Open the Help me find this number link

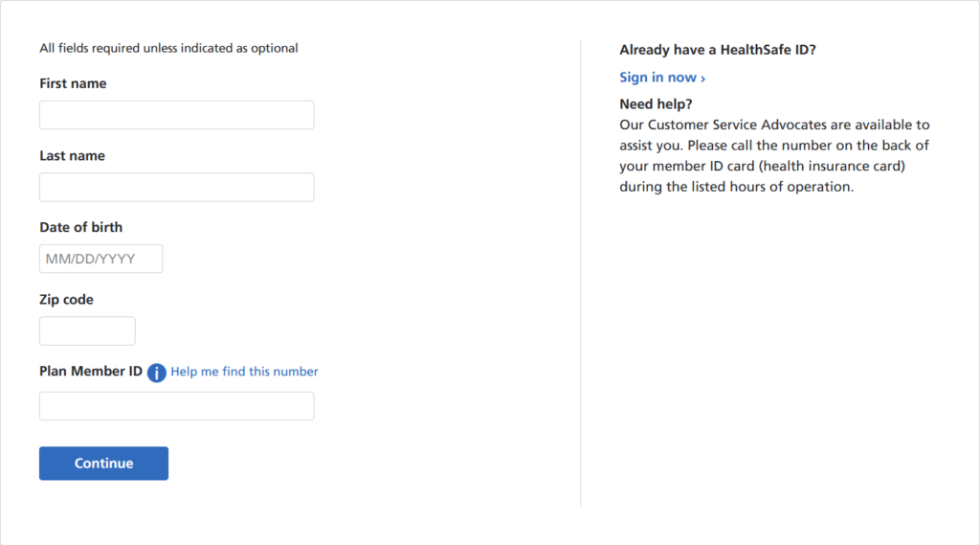point(244,372)
